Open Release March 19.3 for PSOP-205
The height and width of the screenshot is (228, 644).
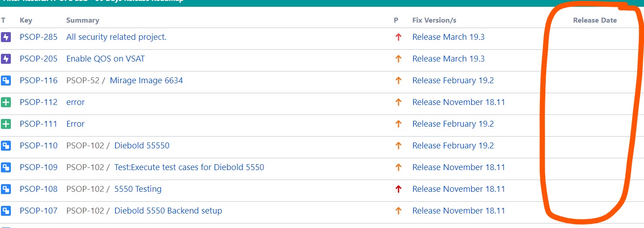click(x=448, y=59)
